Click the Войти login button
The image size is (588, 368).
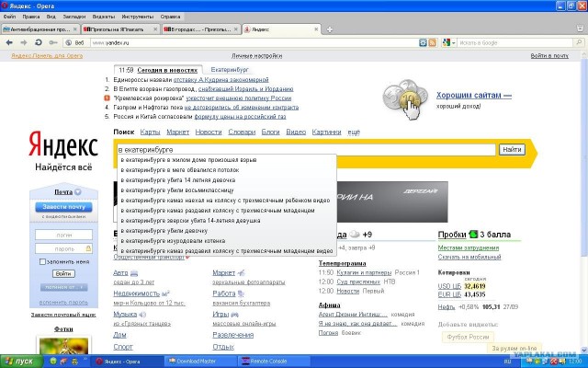(x=63, y=274)
